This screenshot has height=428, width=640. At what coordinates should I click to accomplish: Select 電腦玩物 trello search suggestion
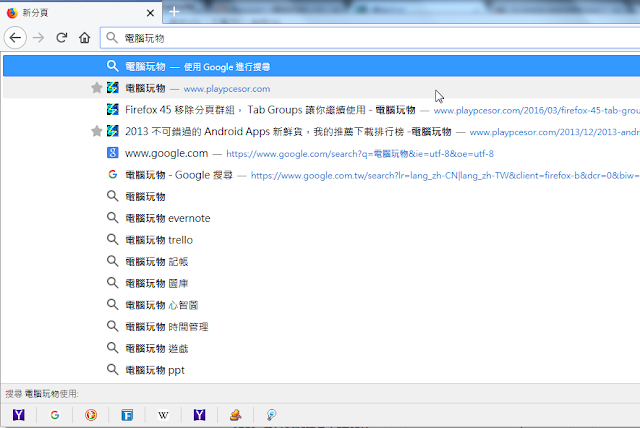point(321,240)
